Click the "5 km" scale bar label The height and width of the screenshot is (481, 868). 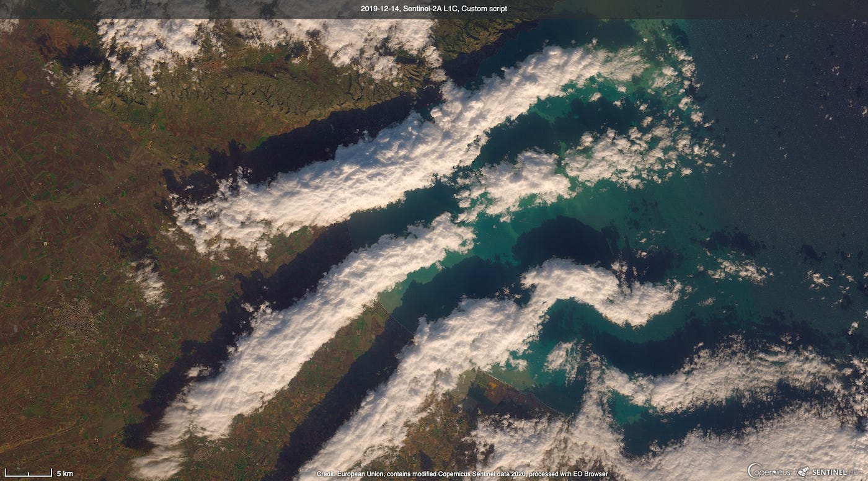coord(64,474)
